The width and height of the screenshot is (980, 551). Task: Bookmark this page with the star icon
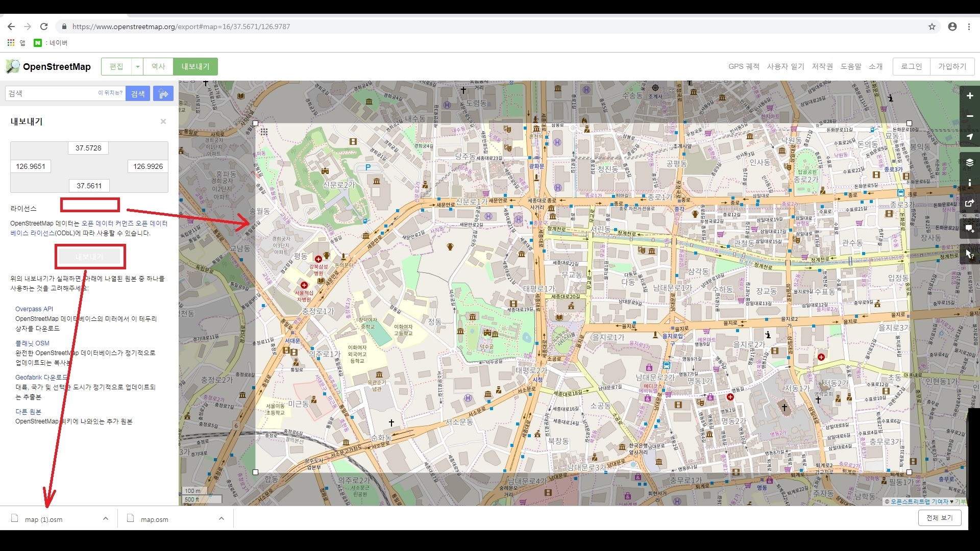(x=932, y=27)
